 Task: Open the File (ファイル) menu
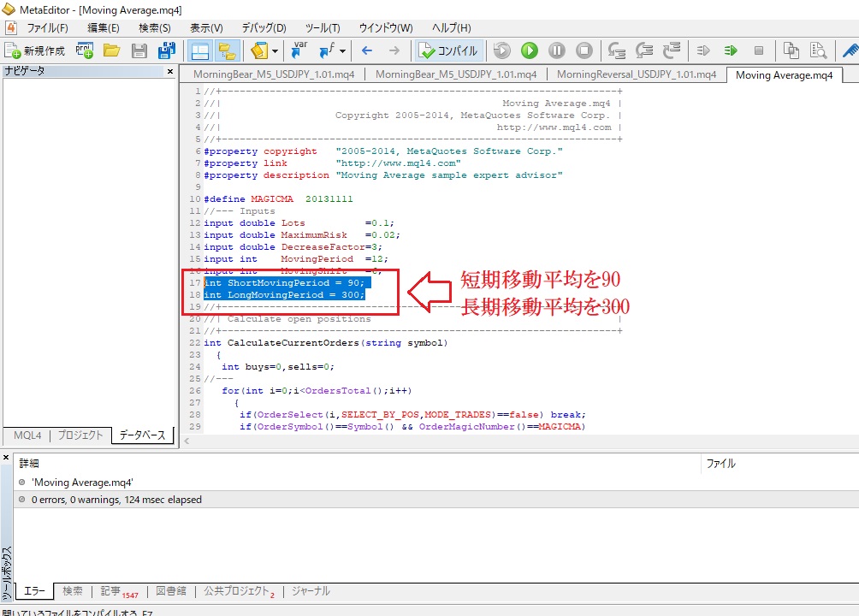(x=48, y=28)
